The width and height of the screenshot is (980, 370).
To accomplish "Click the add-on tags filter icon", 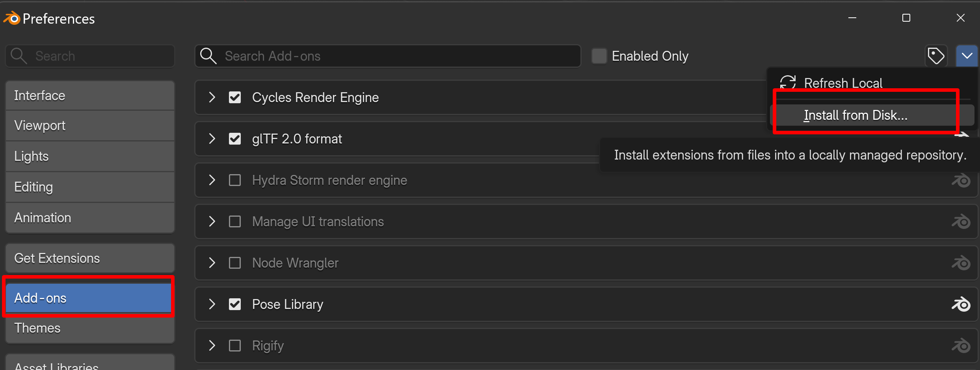I will (936, 56).
